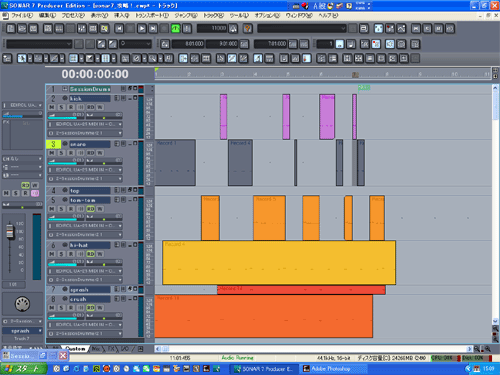Click the M button in the top-right toolbar group

(x=438, y=29)
